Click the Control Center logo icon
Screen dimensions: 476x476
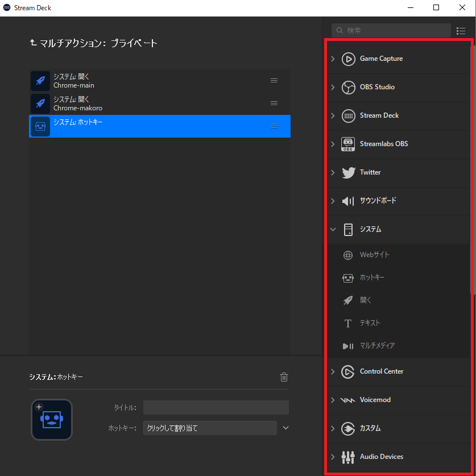[347, 372]
